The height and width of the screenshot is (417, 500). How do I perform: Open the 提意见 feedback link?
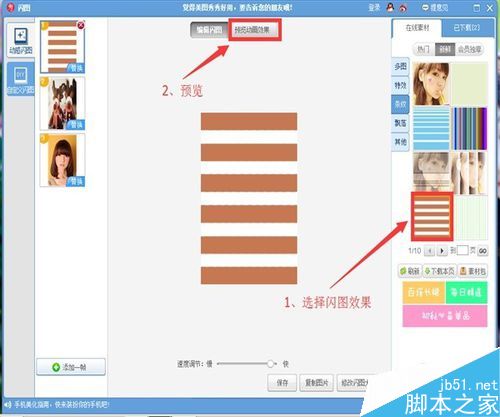pyautogui.click(x=435, y=7)
